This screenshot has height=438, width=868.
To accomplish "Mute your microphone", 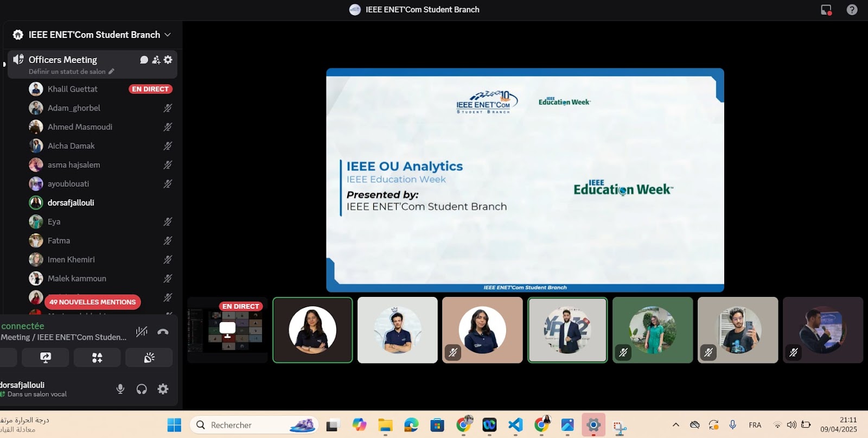I will tap(120, 389).
